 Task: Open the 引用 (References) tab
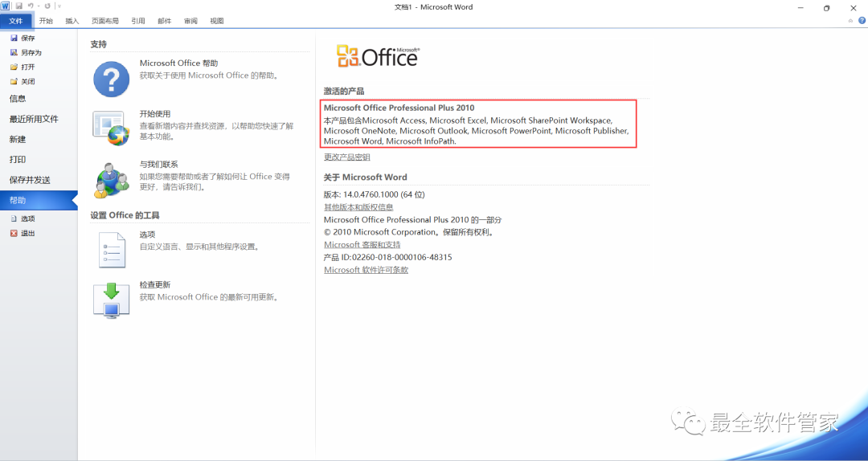coord(138,21)
